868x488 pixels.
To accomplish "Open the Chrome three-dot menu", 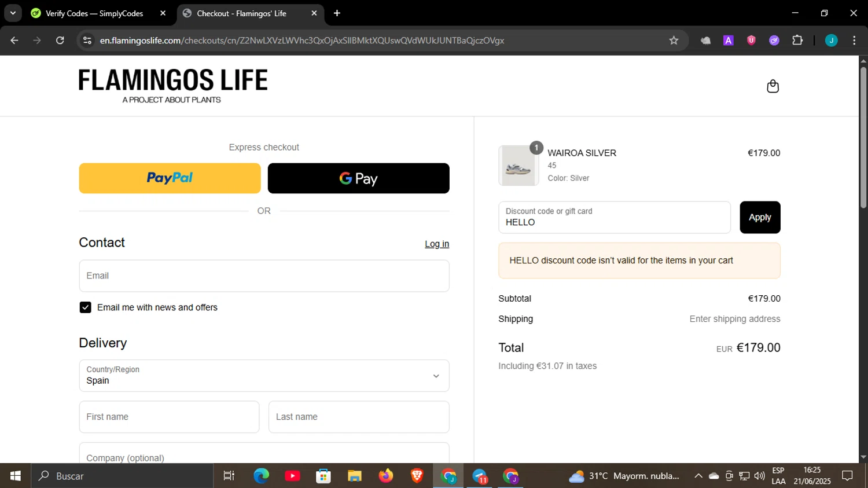I will pos(854,41).
